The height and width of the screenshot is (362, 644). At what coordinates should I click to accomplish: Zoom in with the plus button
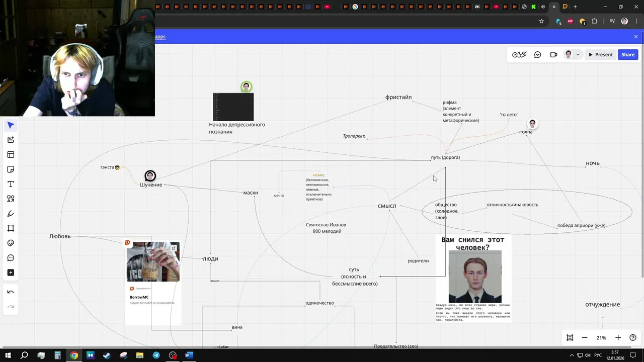(618, 338)
